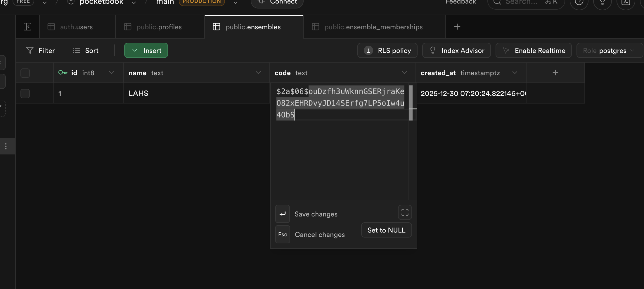644x289 pixels.
Task: Expand the code column options chevron
Action: (404, 73)
